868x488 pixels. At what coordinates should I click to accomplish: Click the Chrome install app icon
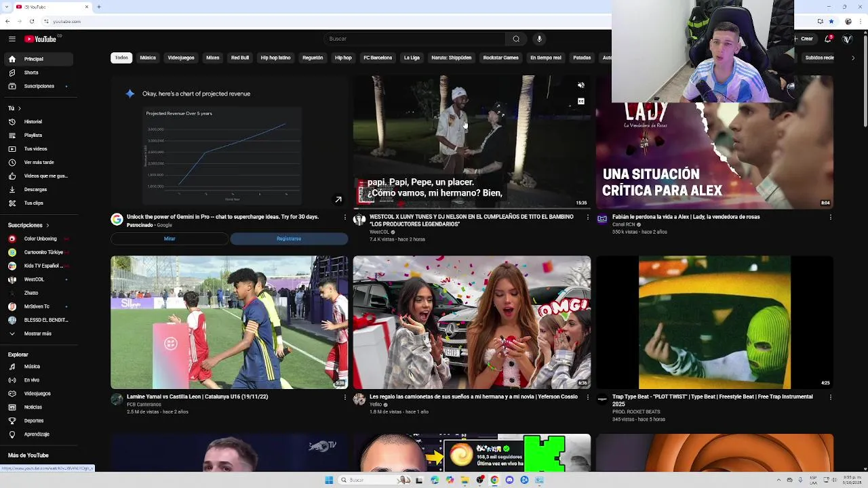point(820,22)
